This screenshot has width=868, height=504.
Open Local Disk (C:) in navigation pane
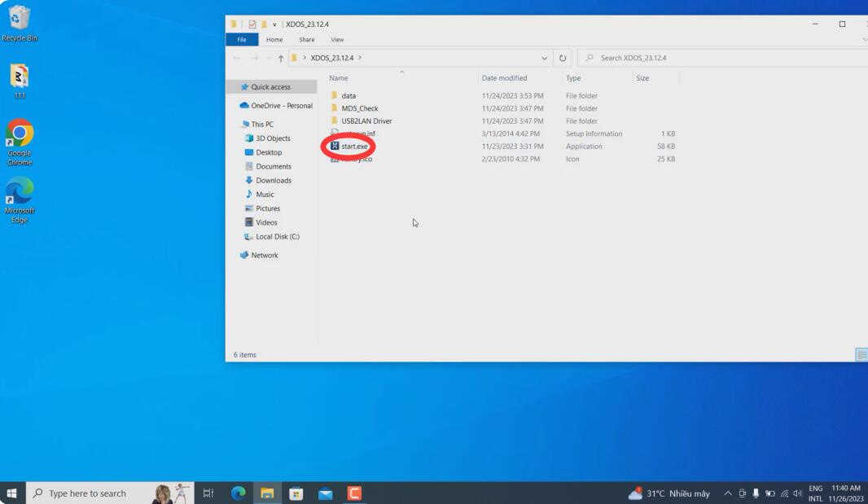(271, 236)
